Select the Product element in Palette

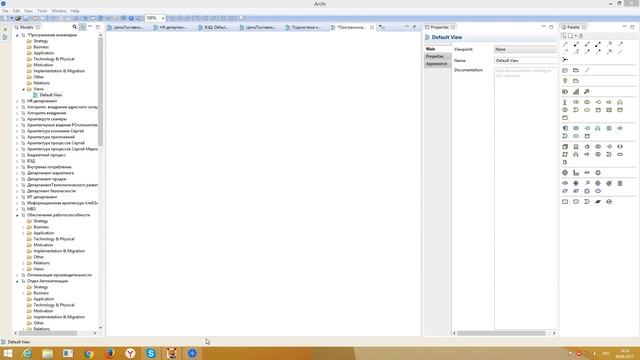pyautogui.click(x=565, y=118)
